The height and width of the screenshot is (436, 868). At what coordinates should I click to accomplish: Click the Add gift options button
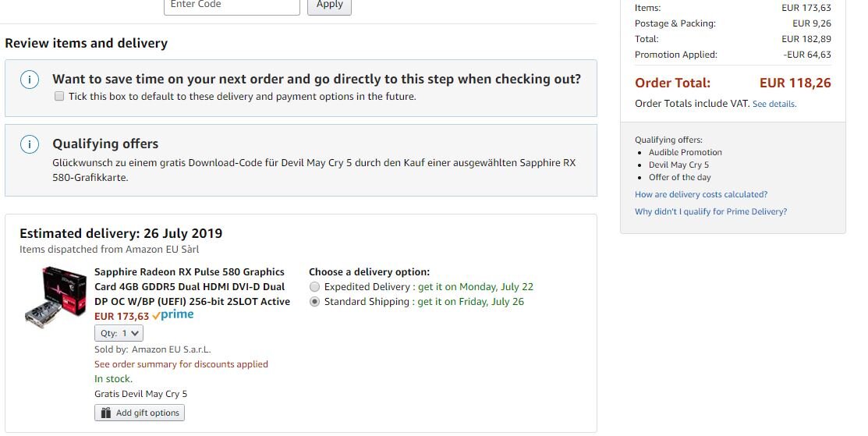click(140, 413)
